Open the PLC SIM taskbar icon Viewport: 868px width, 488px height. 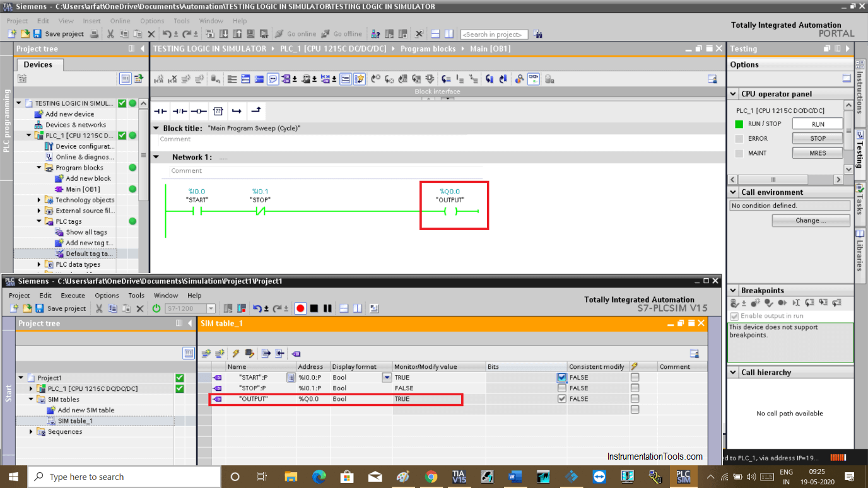point(683,477)
